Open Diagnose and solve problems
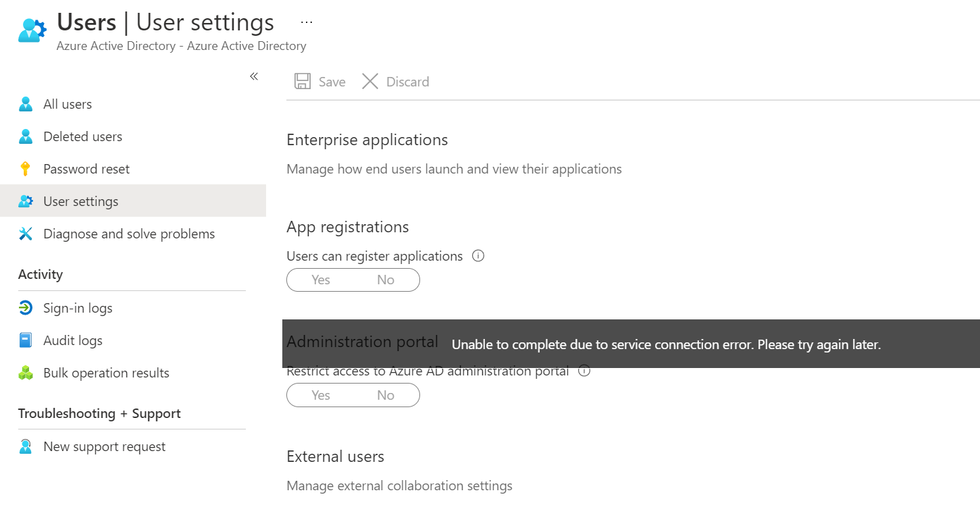 [x=133, y=234]
